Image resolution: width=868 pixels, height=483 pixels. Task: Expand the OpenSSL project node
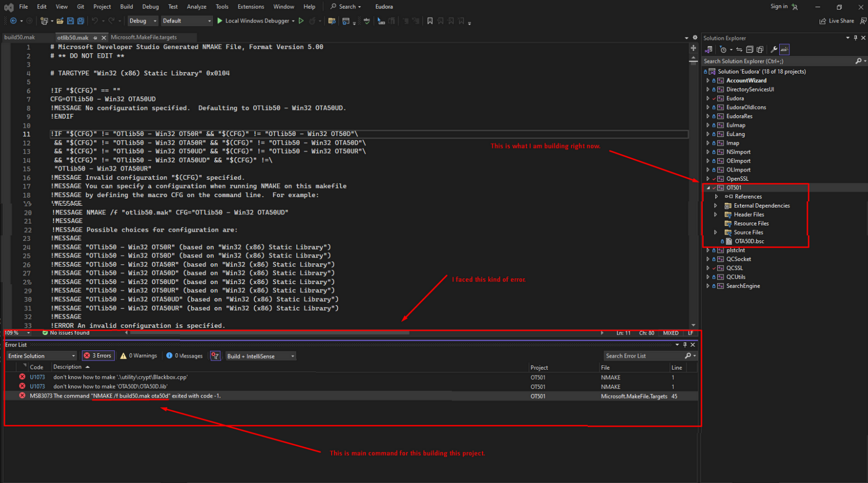click(x=708, y=179)
